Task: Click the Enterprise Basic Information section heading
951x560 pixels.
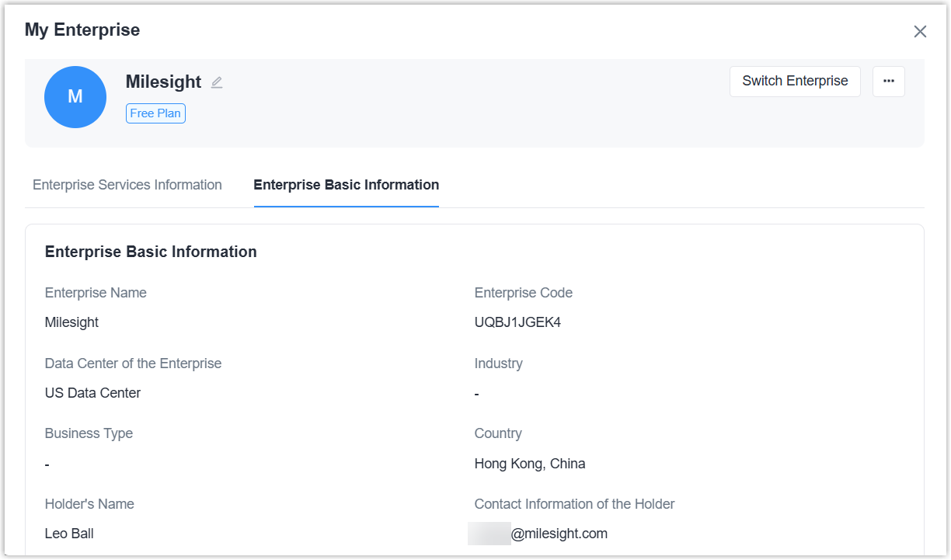Action: pos(151,252)
